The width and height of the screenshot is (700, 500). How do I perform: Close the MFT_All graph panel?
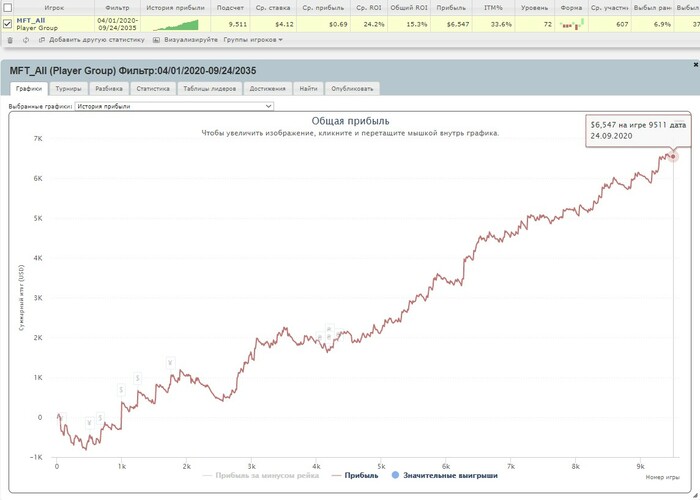click(696, 65)
